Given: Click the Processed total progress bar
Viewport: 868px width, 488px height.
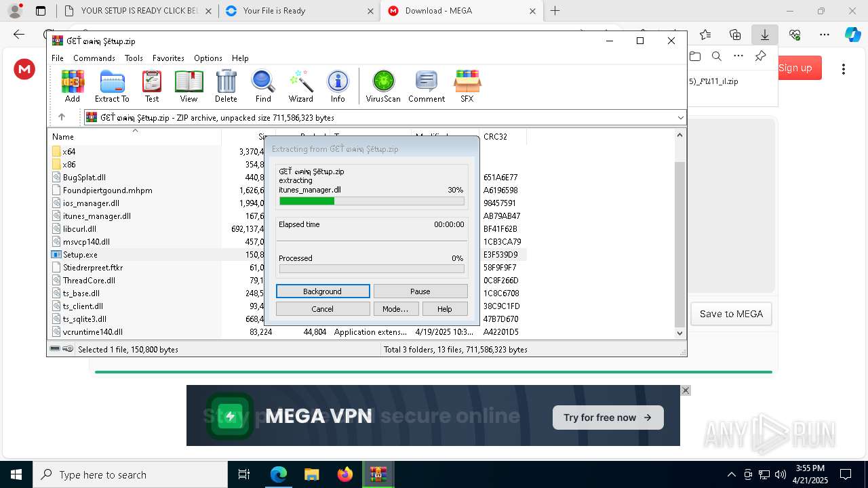Looking at the screenshot, I should [372, 269].
